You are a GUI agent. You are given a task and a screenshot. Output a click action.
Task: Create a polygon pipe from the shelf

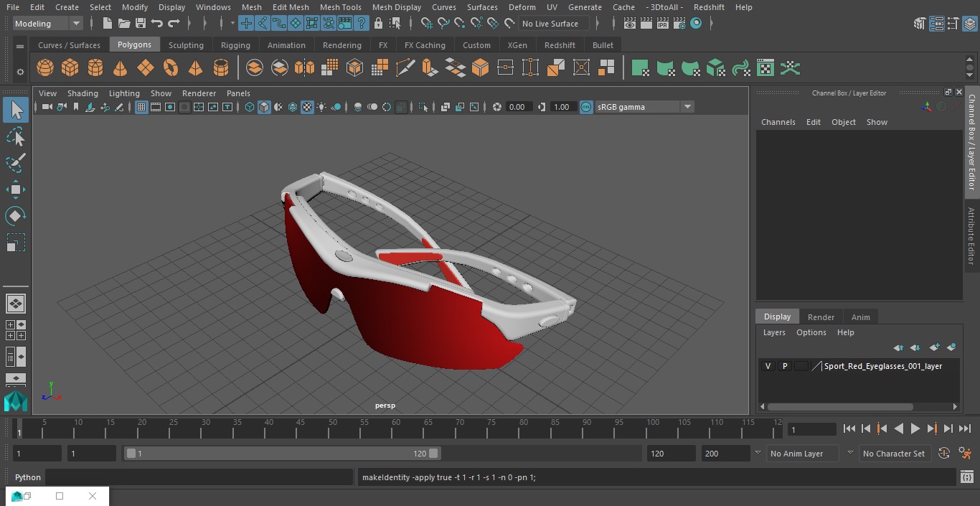click(x=221, y=68)
